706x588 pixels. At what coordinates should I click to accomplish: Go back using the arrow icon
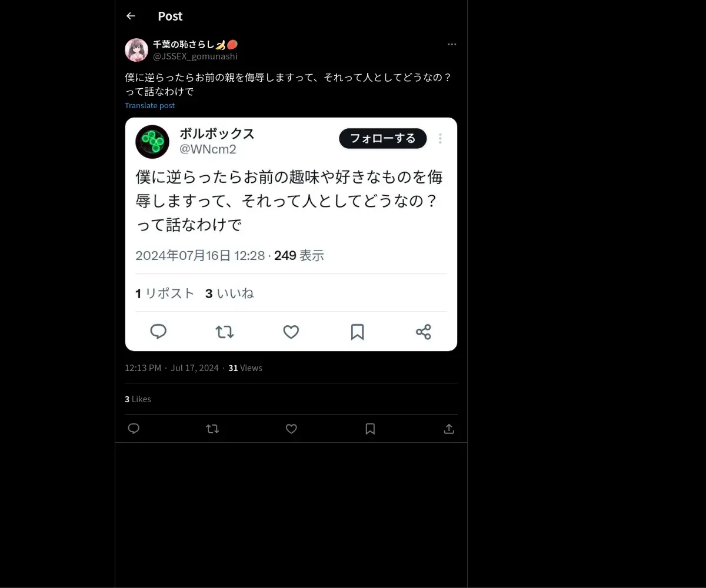coord(131,16)
